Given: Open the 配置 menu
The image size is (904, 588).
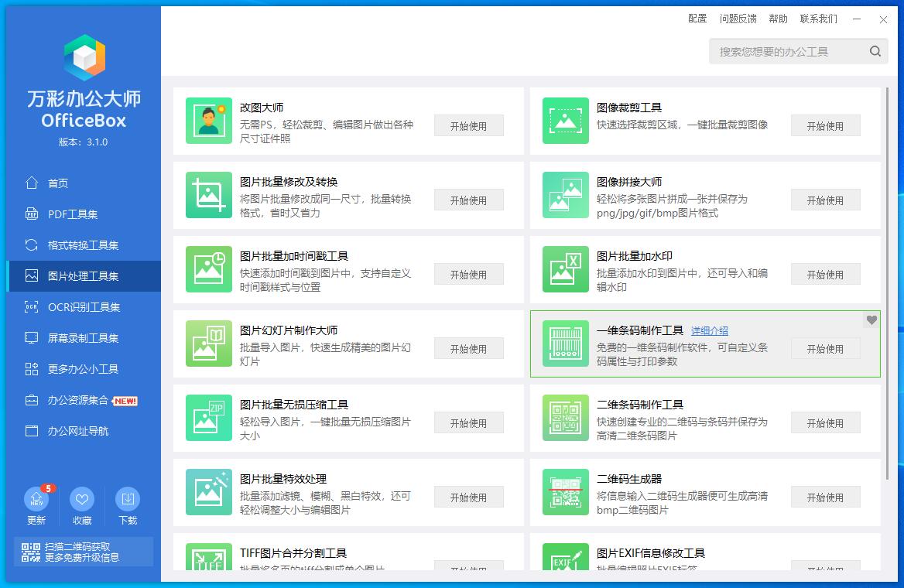Looking at the screenshot, I should click(697, 19).
